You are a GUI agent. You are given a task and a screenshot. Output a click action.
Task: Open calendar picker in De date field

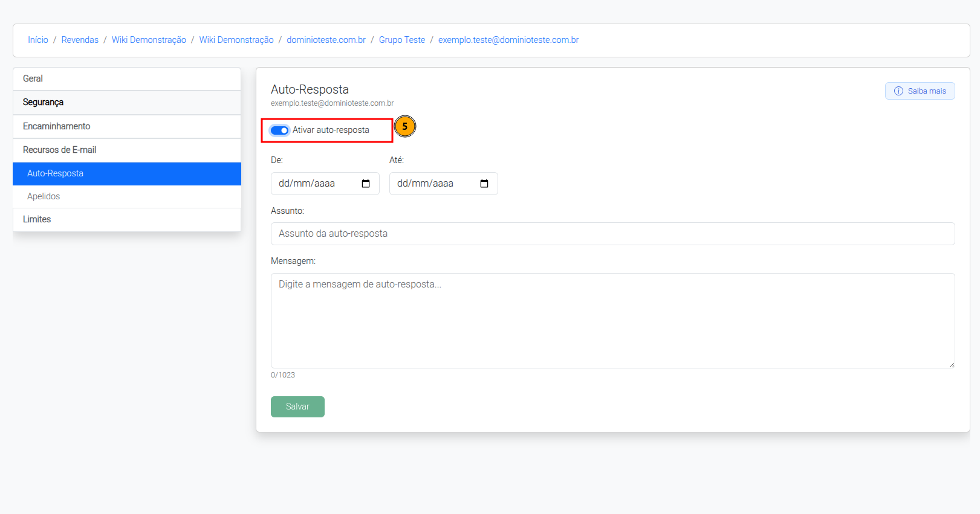coord(366,184)
